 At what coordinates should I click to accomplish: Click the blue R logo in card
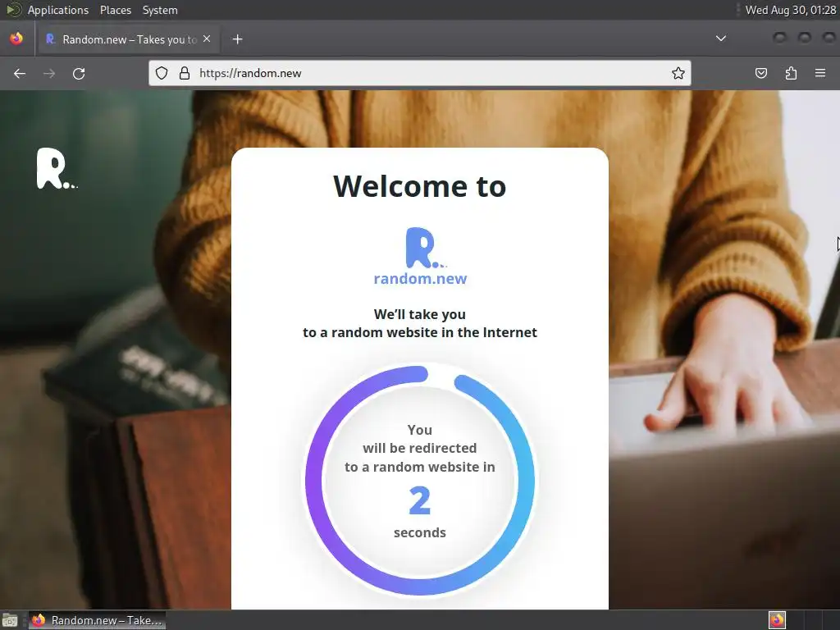[x=426, y=248]
